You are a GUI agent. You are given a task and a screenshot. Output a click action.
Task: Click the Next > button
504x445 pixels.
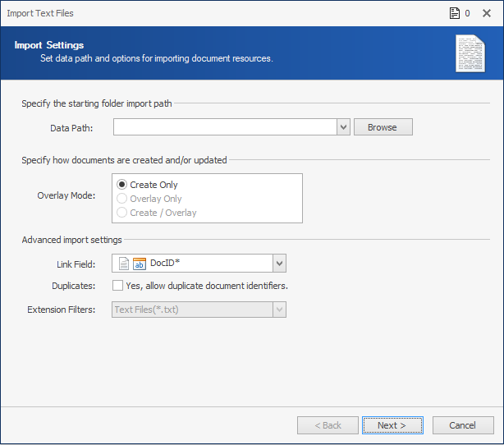tap(392, 425)
